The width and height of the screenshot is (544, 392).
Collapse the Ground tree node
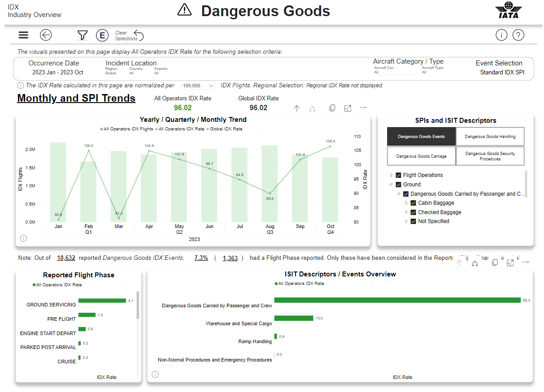(391, 185)
